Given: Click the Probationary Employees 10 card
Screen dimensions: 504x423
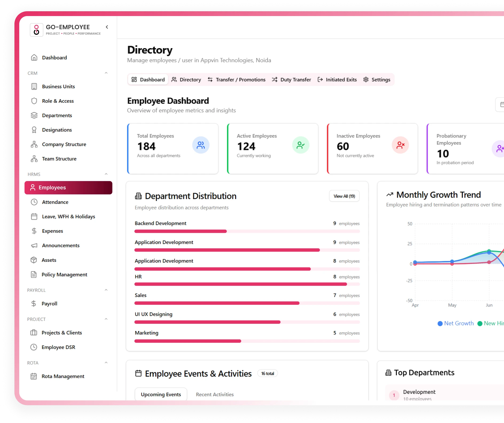Looking at the screenshot, I should [x=466, y=149].
